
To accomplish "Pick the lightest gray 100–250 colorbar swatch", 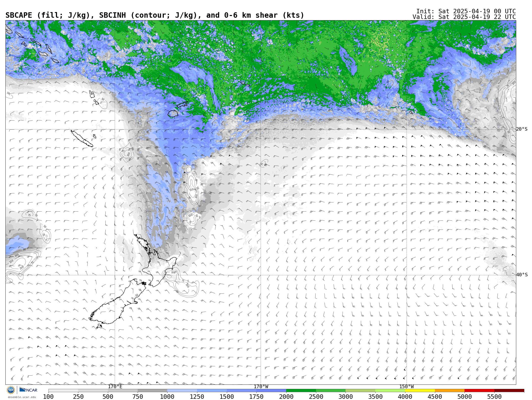I will [x=63, y=391].
